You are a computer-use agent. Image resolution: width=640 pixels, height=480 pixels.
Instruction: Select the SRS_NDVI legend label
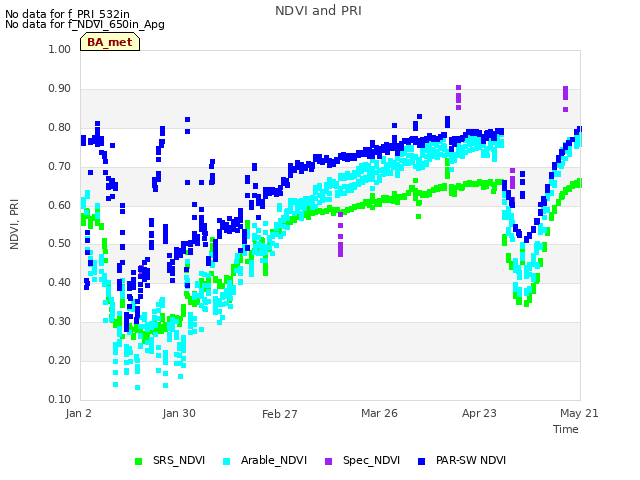click(179, 460)
